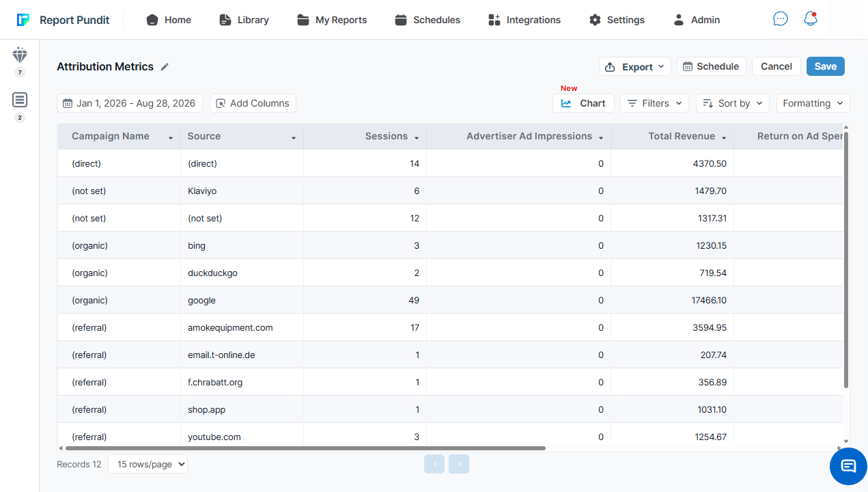Select the bing source cell
This screenshot has height=492, width=868.
coord(242,245)
